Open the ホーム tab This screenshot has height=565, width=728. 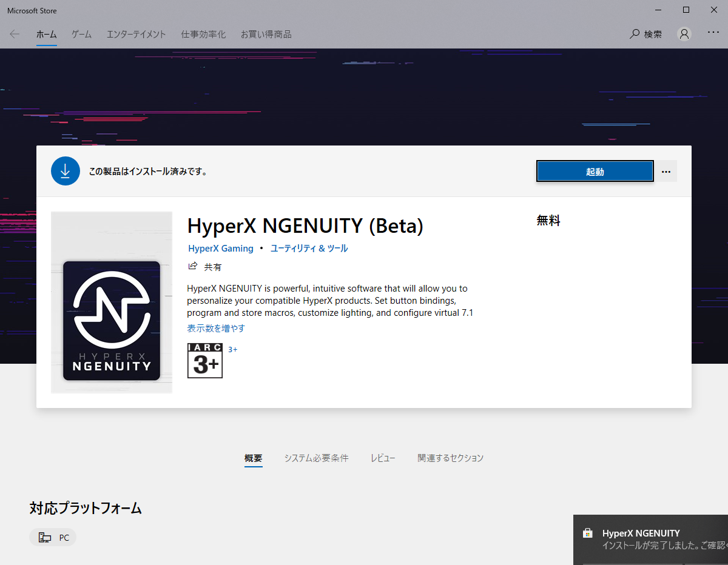(x=46, y=34)
